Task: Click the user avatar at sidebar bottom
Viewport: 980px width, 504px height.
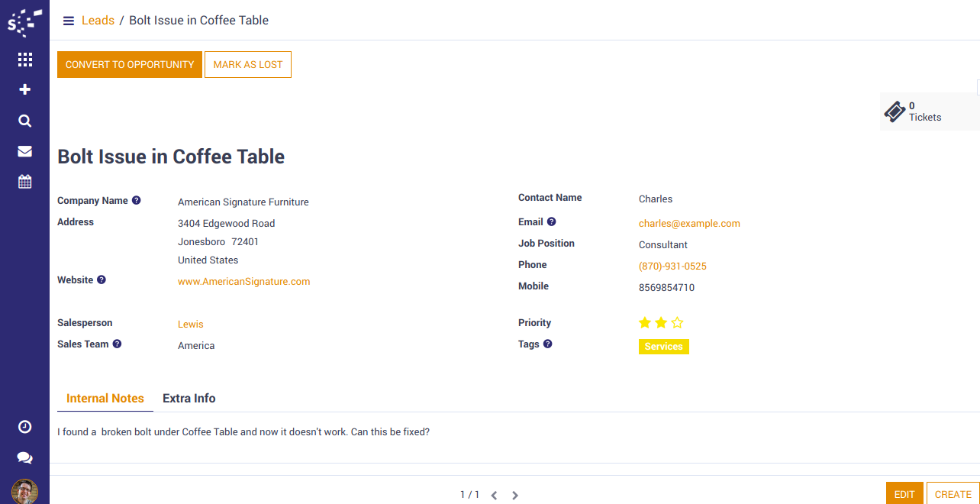Action: [24, 491]
